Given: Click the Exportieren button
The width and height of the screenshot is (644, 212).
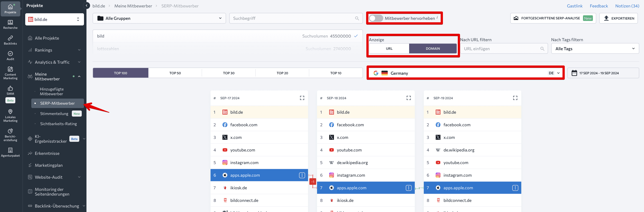Looking at the screenshot, I should [x=619, y=18].
